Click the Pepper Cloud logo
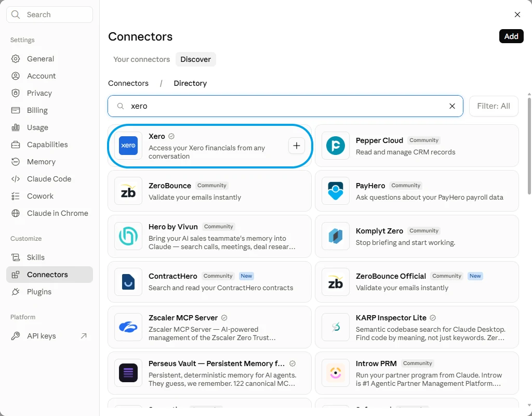Screen dimensions: 532x416 click(x=336, y=146)
